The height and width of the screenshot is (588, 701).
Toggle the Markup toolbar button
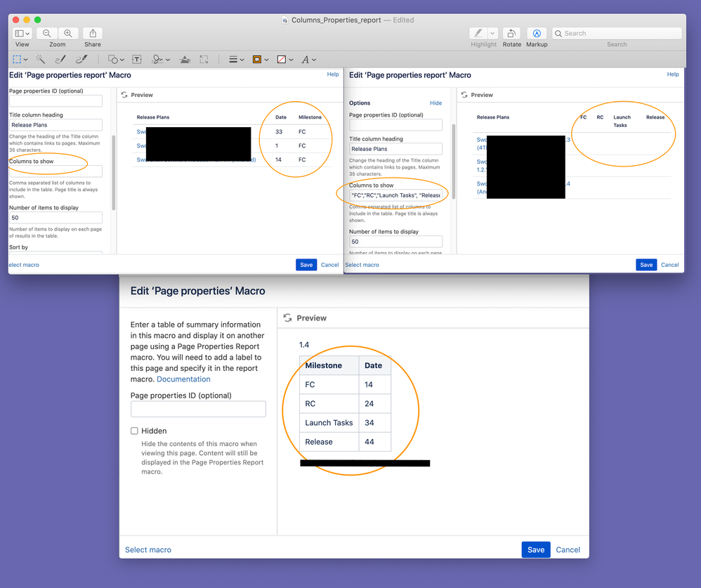[x=537, y=33]
